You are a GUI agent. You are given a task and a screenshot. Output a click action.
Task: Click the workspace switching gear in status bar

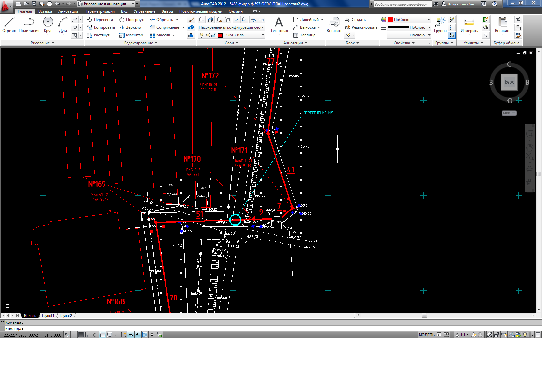(x=489, y=335)
